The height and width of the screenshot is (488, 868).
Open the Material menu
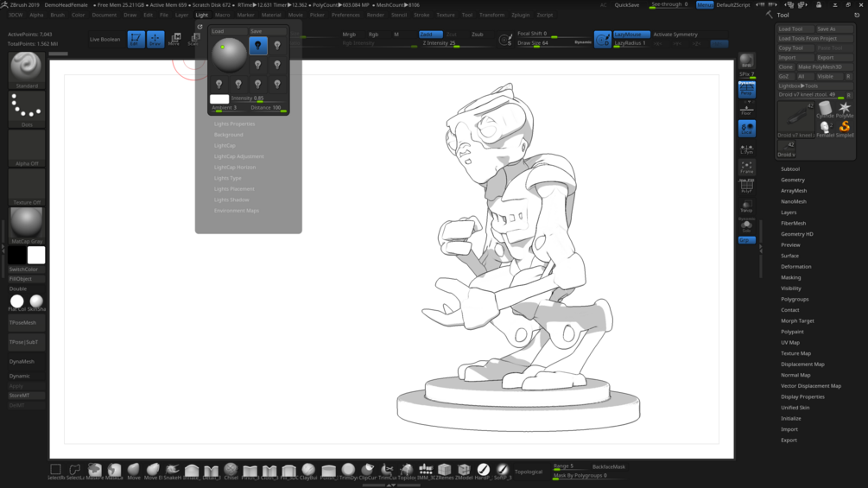tap(271, 15)
